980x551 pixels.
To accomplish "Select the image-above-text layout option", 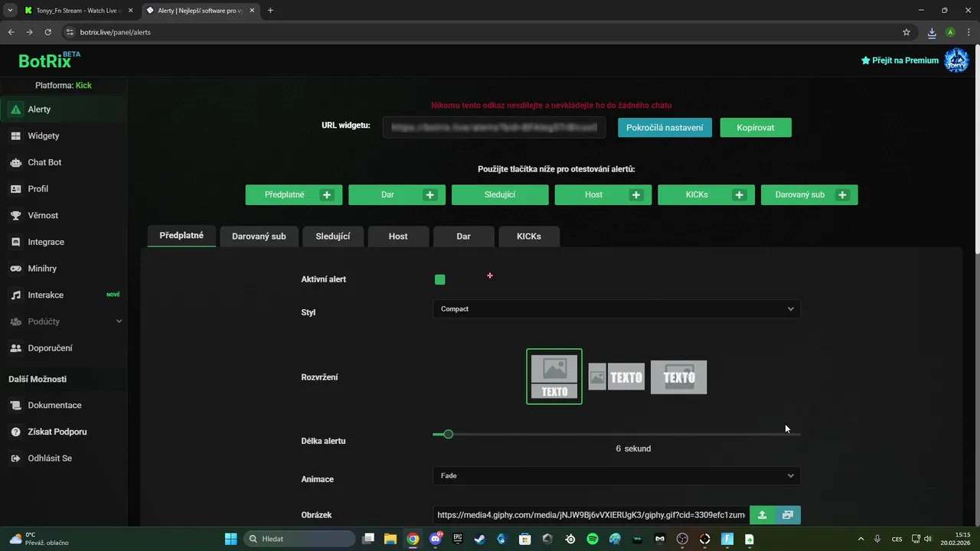I will click(554, 377).
